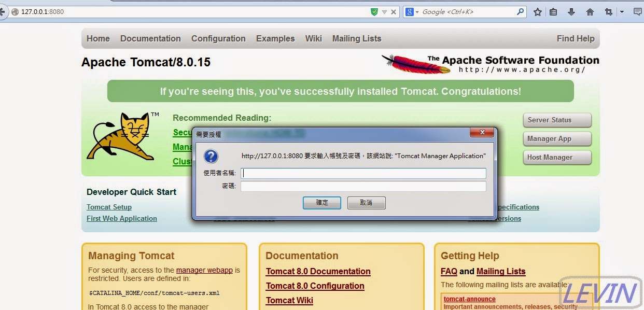Click the Developer Quick Start heading
Screen dimensions: 644x310
(131, 192)
